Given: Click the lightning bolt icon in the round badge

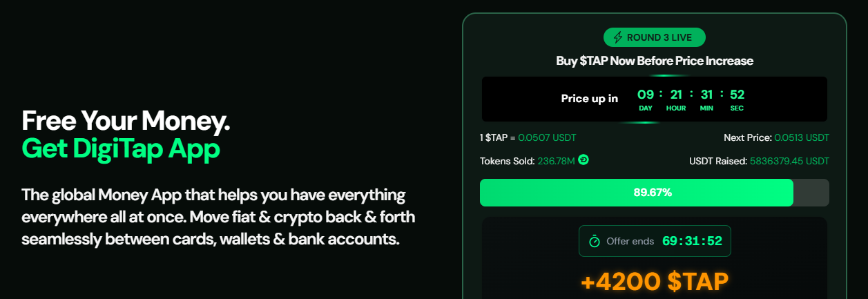Looking at the screenshot, I should (617, 37).
